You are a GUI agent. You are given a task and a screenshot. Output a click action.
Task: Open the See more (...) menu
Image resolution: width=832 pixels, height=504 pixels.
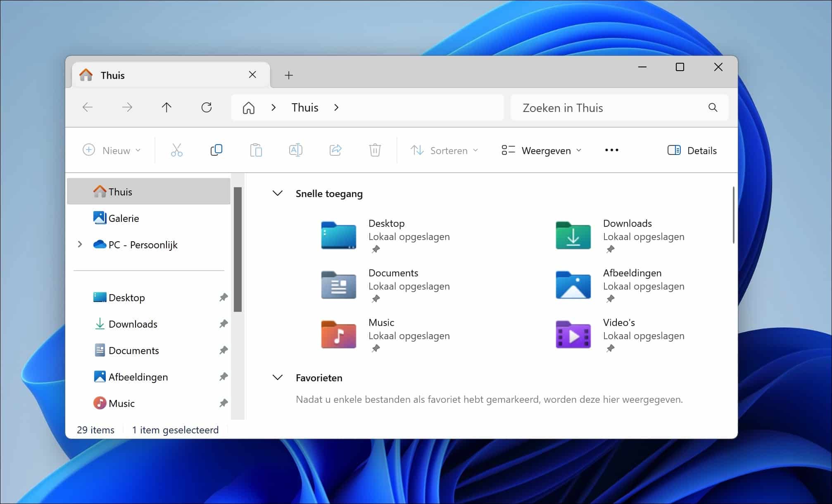tap(611, 150)
